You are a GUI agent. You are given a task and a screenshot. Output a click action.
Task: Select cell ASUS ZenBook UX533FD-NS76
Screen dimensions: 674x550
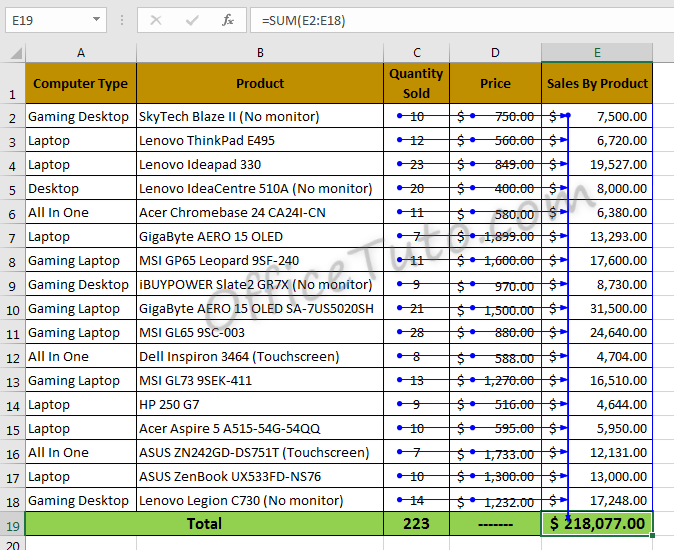[x=260, y=477]
